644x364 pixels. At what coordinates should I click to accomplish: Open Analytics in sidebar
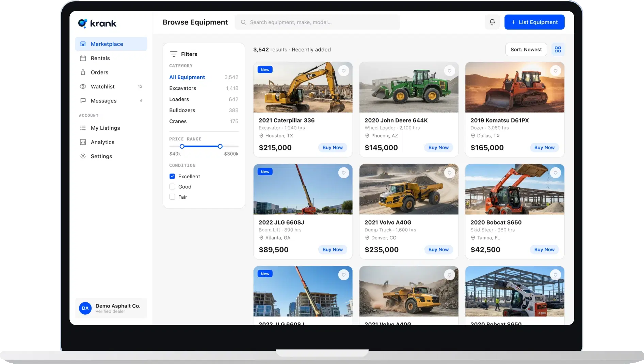111,142
